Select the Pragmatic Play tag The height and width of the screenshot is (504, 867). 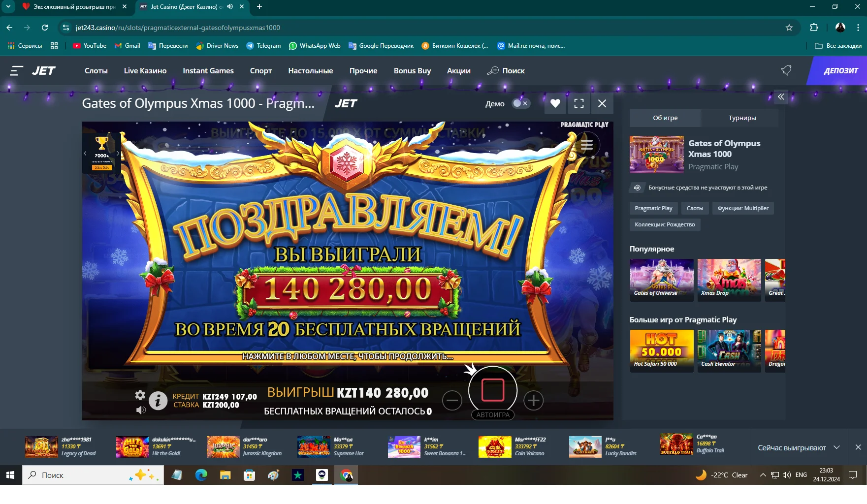[653, 208]
